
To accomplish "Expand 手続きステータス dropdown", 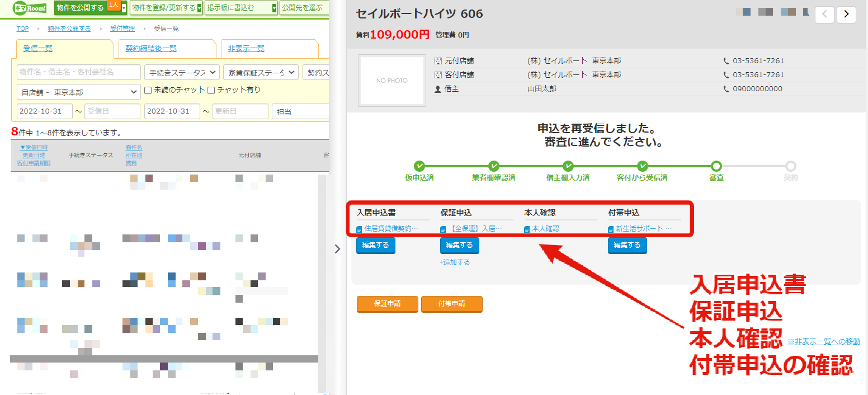I will click(x=181, y=72).
